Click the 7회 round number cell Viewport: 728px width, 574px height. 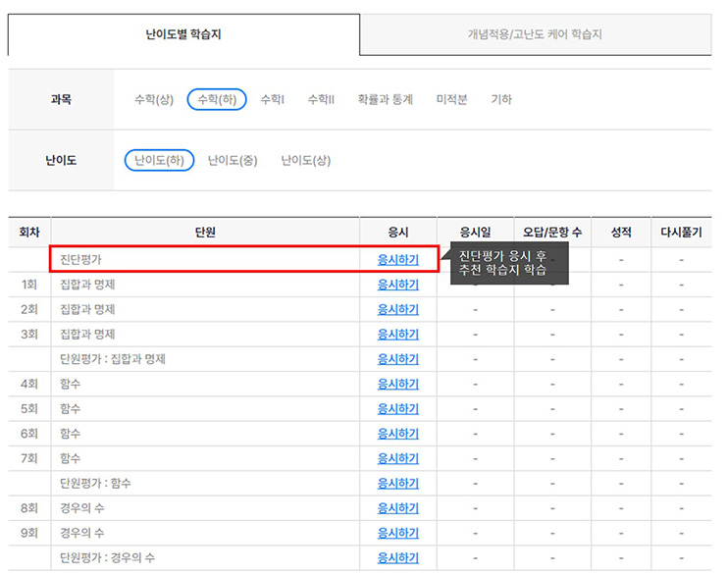(29, 458)
